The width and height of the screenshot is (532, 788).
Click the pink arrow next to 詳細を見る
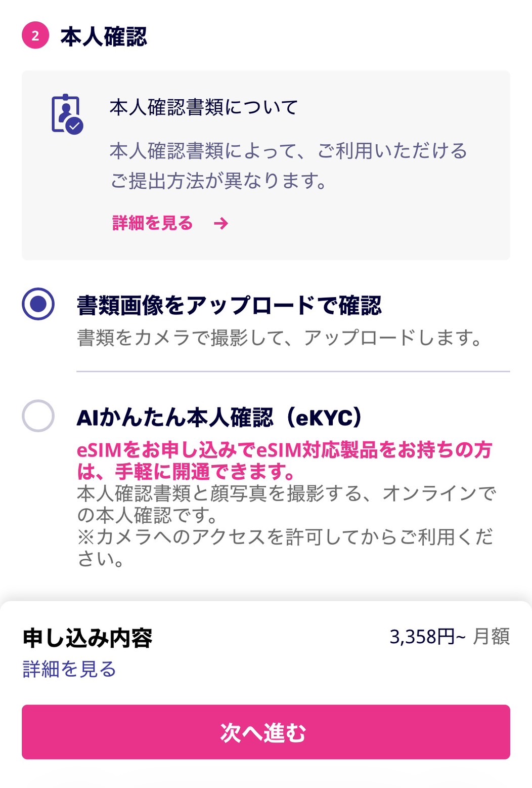coord(221,223)
